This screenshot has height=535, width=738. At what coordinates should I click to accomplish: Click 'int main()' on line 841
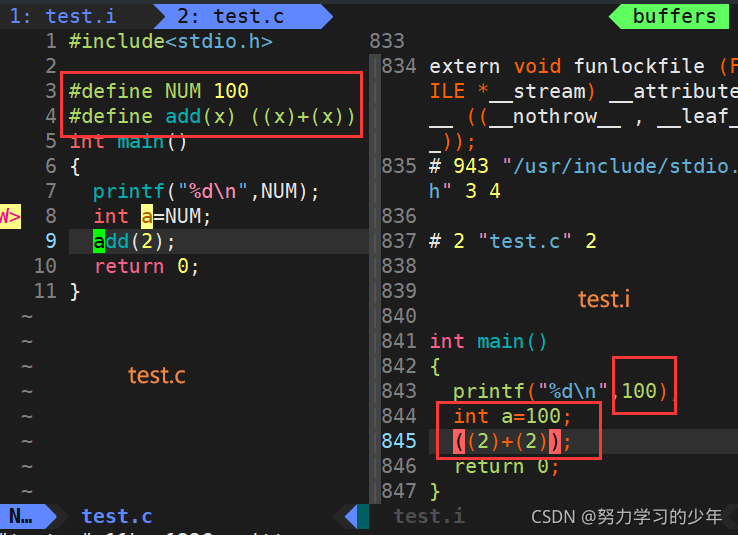[489, 341]
